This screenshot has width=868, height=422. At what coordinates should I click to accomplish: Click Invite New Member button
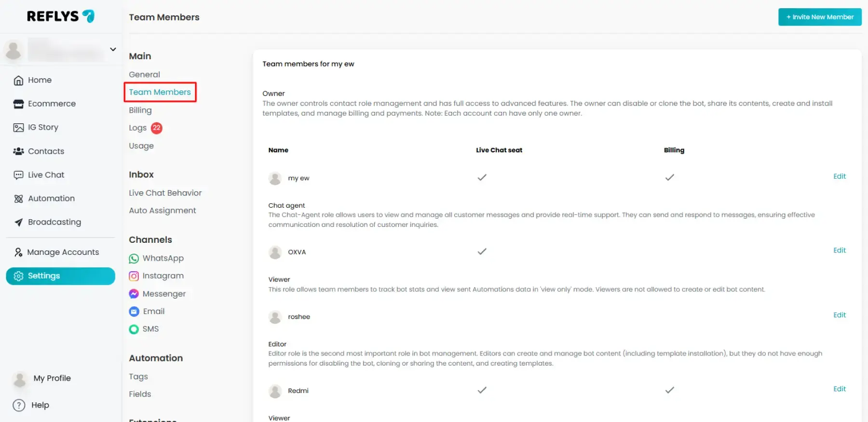(819, 17)
